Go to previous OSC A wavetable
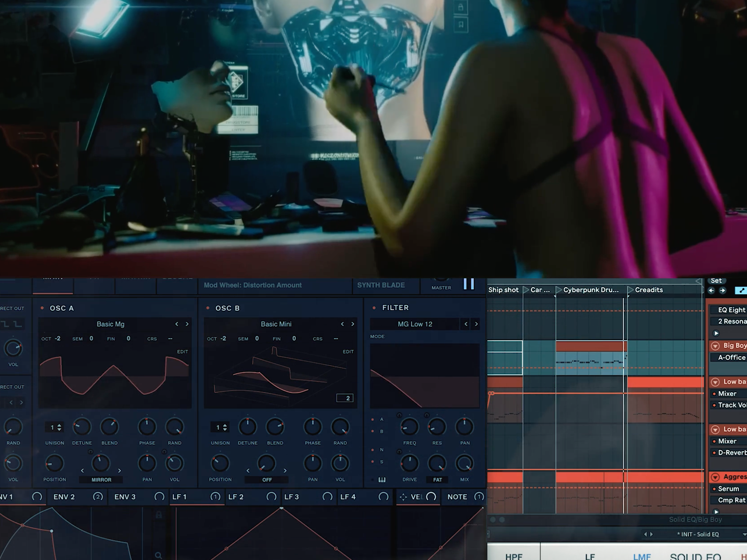The width and height of the screenshot is (747, 560). 177,324
